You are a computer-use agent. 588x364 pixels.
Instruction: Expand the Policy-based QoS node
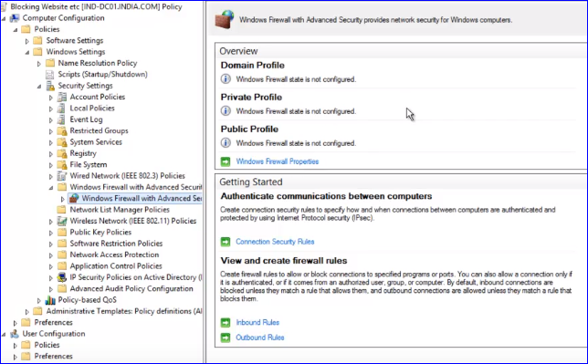(x=39, y=300)
